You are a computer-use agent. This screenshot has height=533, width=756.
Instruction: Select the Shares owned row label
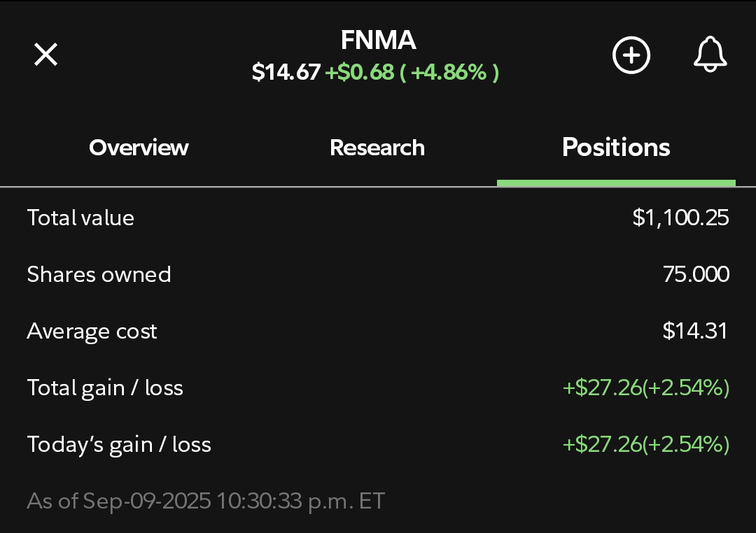(99, 275)
